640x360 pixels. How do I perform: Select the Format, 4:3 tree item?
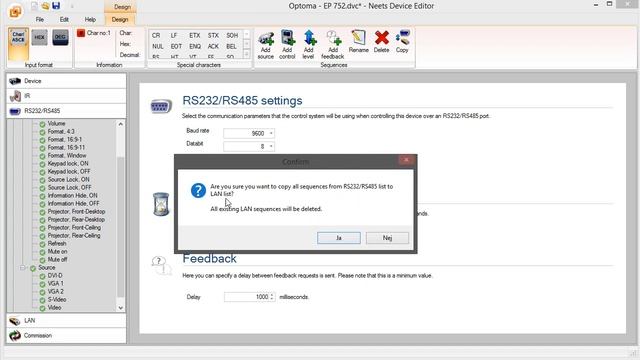pyautogui.click(x=61, y=131)
